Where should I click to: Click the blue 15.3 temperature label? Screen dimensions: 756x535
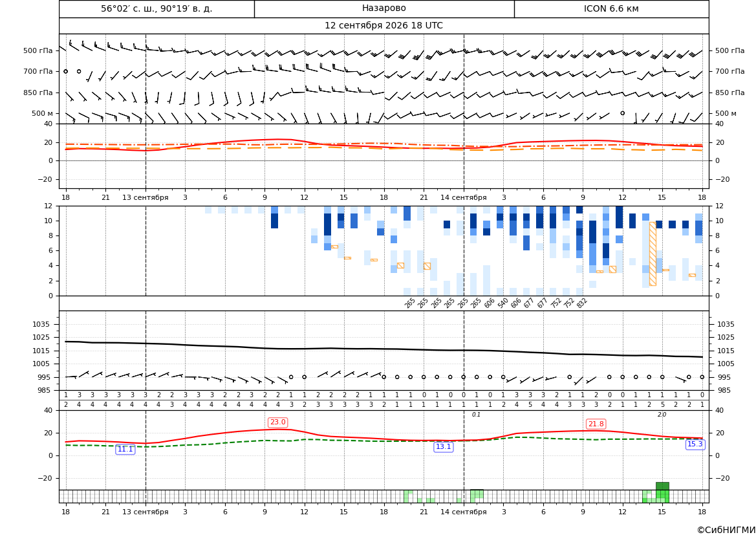click(x=695, y=444)
